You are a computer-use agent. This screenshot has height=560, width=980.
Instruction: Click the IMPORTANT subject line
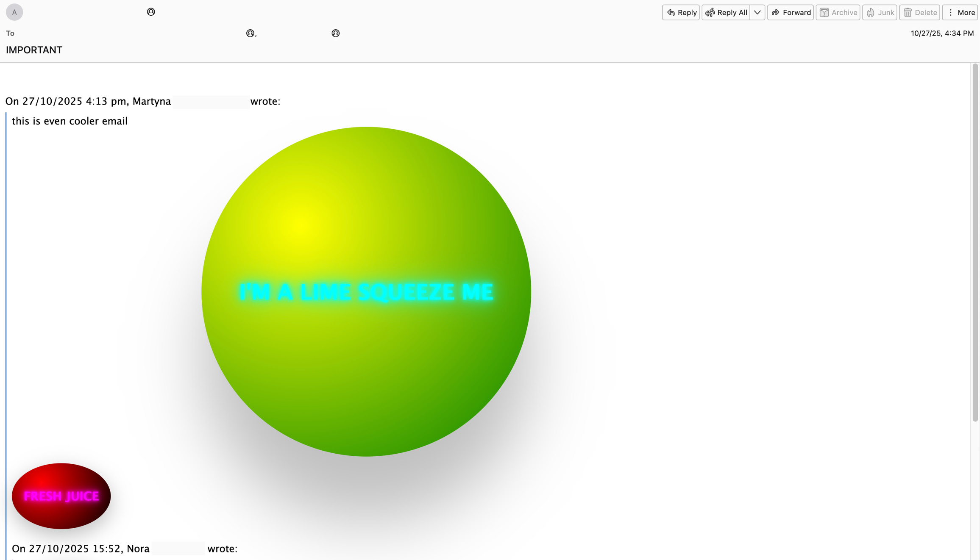34,50
